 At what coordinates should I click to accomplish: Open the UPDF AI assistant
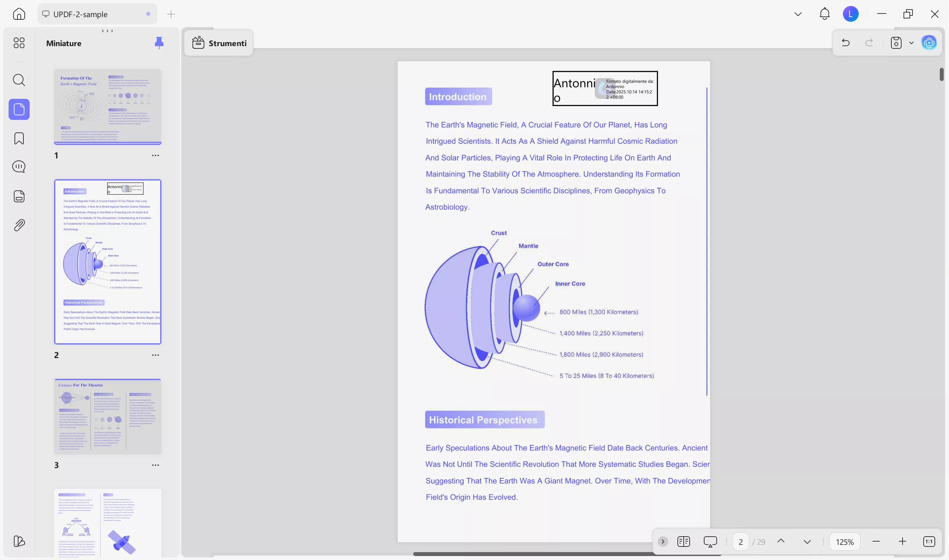point(929,42)
